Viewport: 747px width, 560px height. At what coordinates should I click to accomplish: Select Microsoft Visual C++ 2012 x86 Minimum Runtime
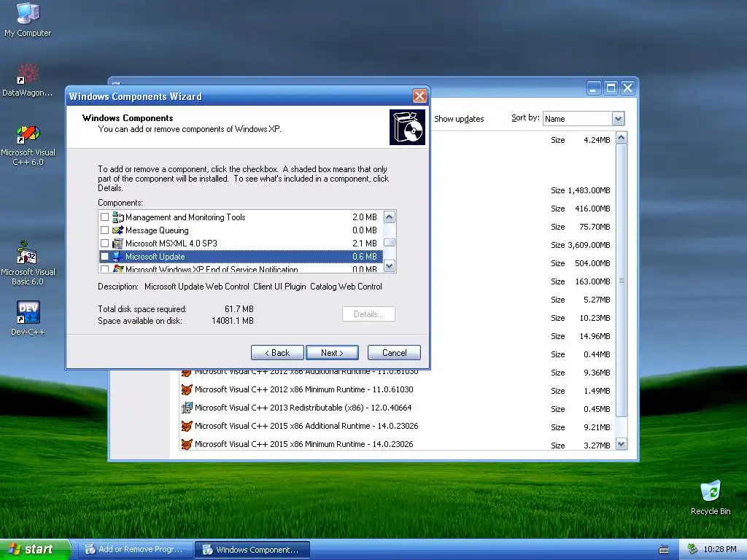(x=303, y=389)
